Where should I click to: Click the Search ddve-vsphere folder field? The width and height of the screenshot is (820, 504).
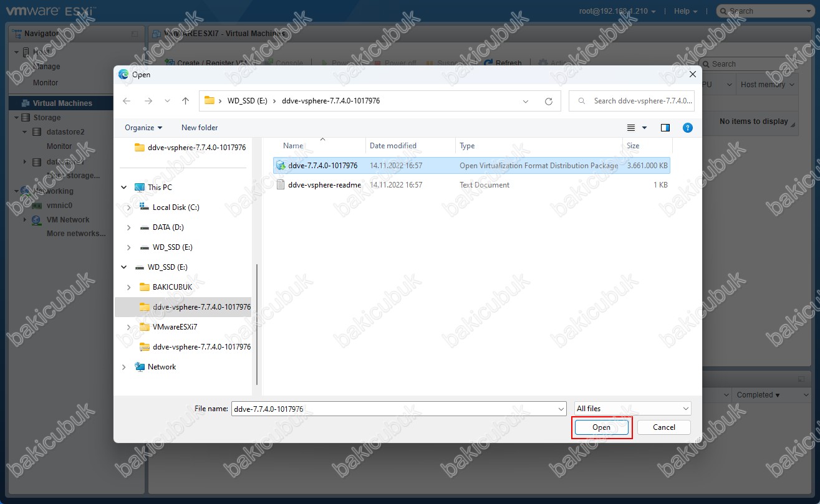632,101
